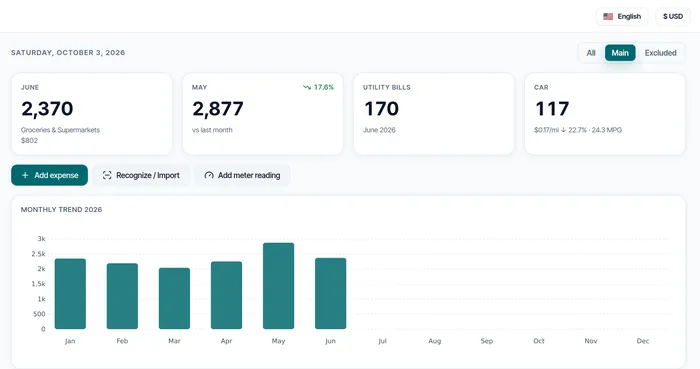Click the May bar in the chart
Viewport: 700px width, 369px height.
coord(279,286)
